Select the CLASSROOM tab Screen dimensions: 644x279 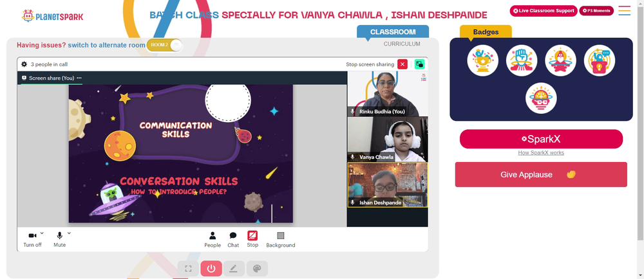click(x=393, y=32)
